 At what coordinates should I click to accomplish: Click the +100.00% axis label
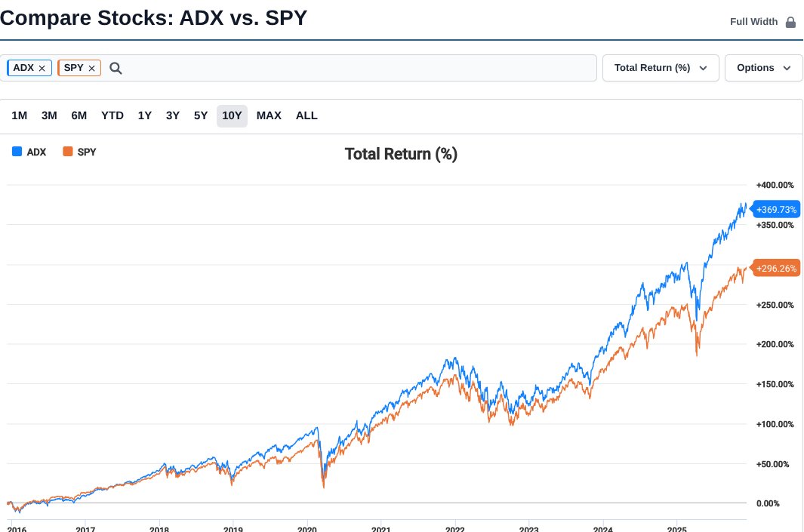[775, 424]
